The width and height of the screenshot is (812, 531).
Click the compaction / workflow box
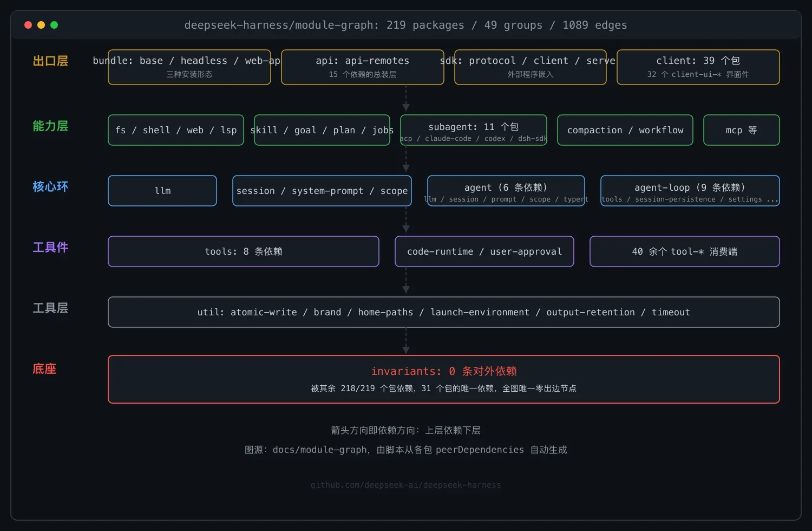click(625, 130)
